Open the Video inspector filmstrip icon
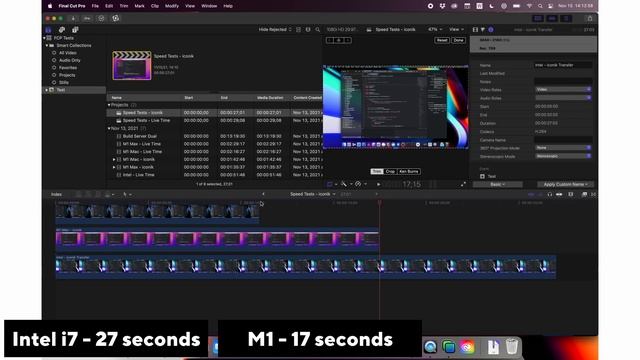 [x=475, y=29]
